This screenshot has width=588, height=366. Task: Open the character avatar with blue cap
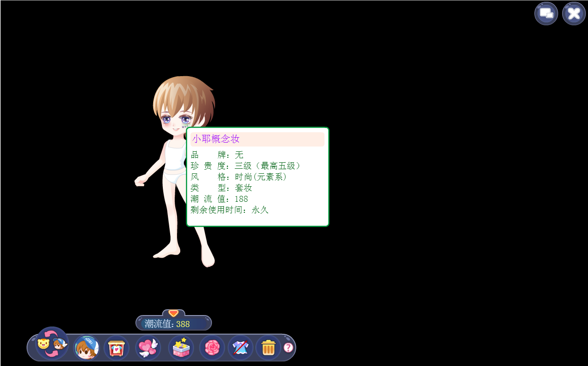click(x=86, y=348)
